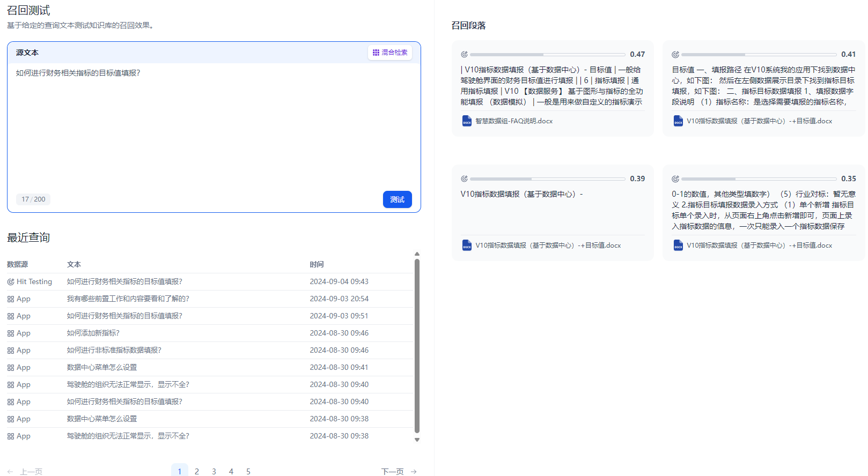Click the score icon on the 0.41 card

tap(675, 54)
